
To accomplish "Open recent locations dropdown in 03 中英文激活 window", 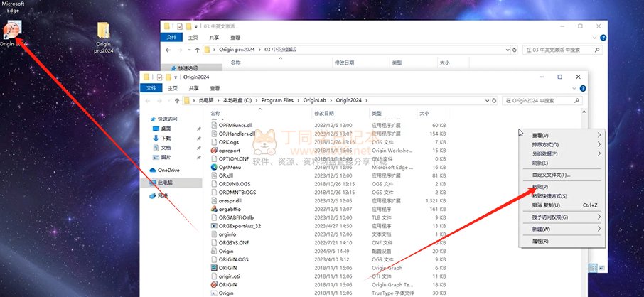I will pos(189,50).
